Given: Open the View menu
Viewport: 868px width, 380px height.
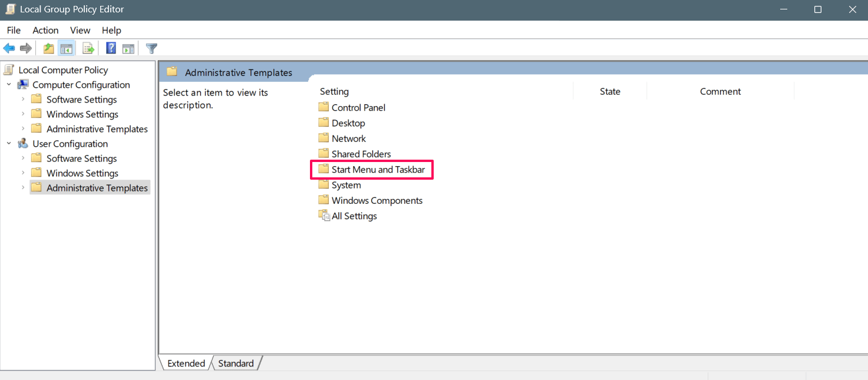Looking at the screenshot, I should pyautogui.click(x=80, y=30).
